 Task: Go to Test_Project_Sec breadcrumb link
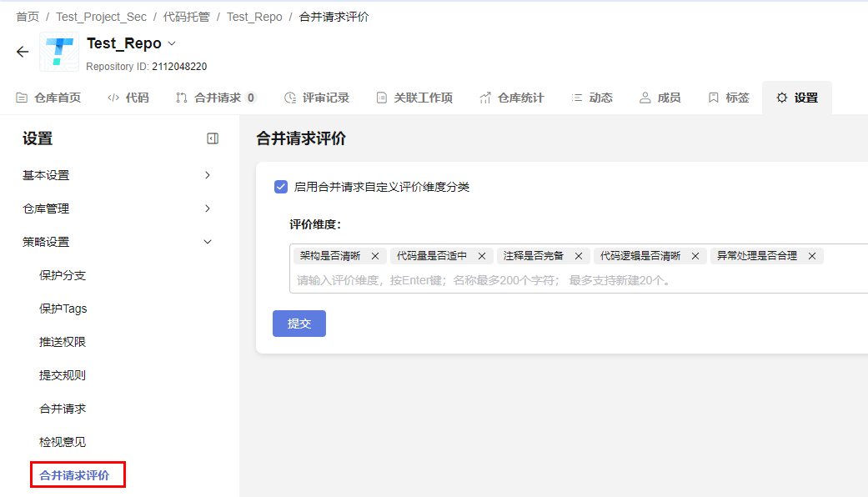click(101, 17)
